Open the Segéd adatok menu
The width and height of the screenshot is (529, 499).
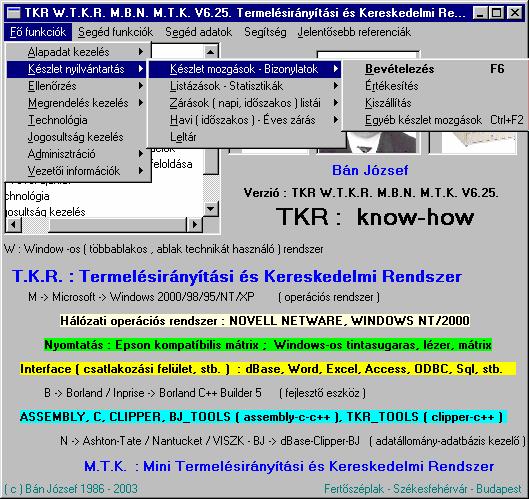198,32
